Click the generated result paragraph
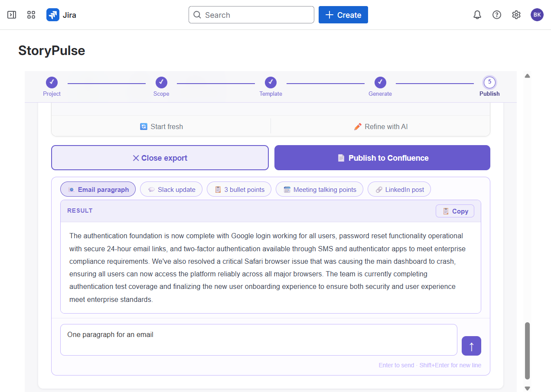This screenshot has width=551, height=392. pyautogui.click(x=267, y=268)
